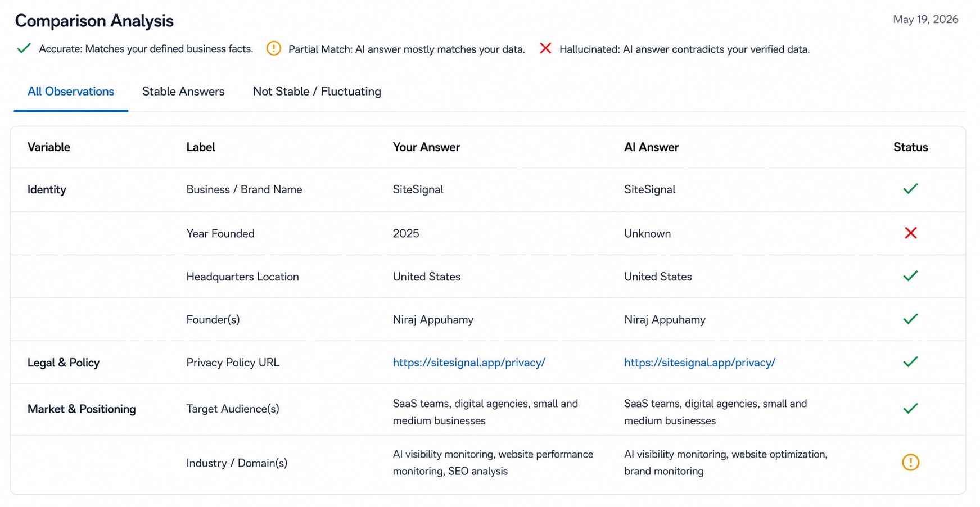Click the Partial Match legend description text
This screenshot has height=507, width=980.
click(407, 49)
